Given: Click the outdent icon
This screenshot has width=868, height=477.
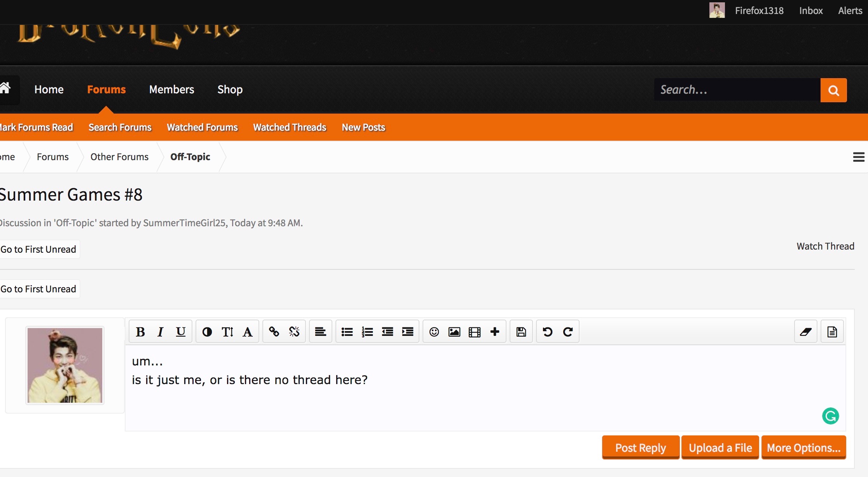Looking at the screenshot, I should point(388,332).
